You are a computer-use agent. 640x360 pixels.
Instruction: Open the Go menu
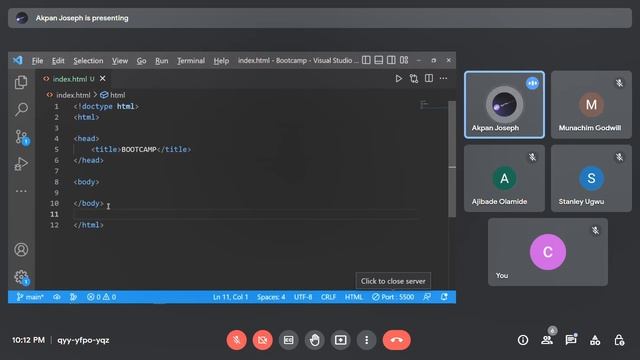pyautogui.click(x=141, y=61)
